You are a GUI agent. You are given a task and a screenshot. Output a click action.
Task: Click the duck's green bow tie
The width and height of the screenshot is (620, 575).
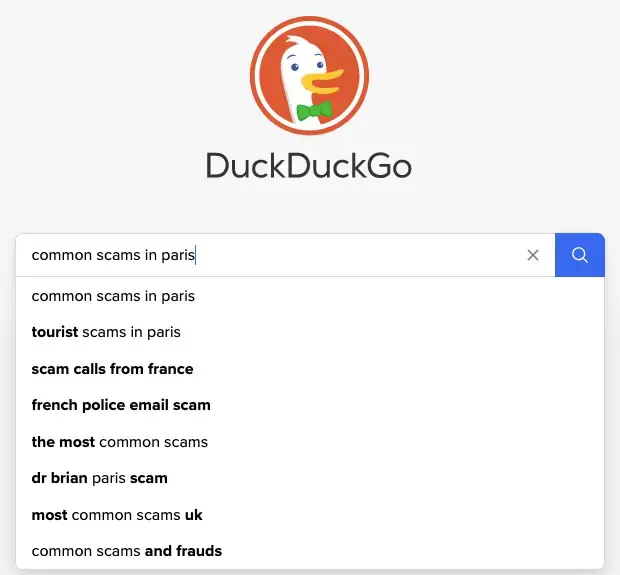(x=315, y=110)
